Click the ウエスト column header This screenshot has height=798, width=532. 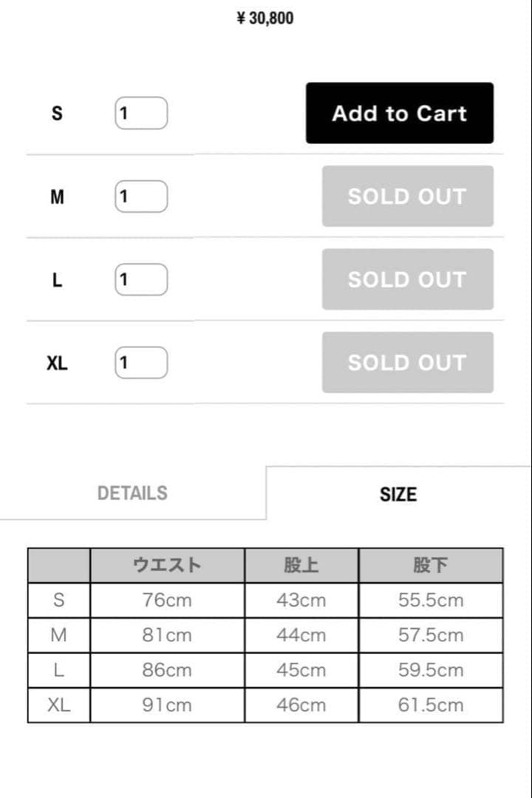coord(167,565)
